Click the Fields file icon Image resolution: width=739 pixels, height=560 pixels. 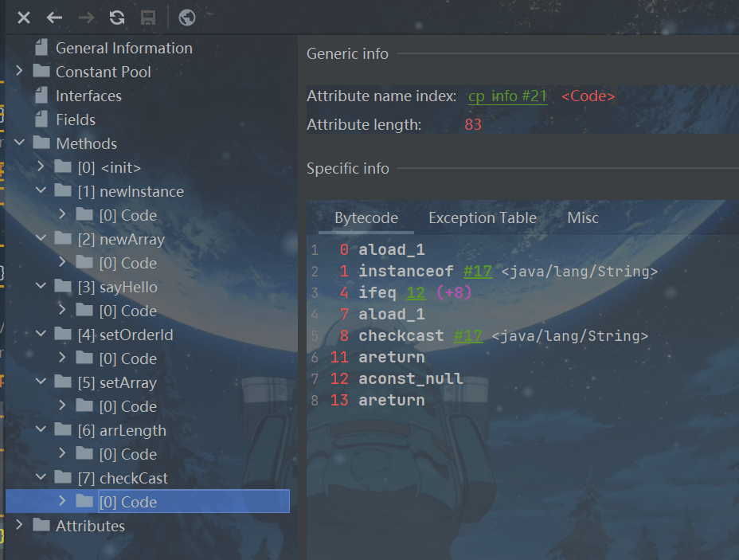coord(41,119)
